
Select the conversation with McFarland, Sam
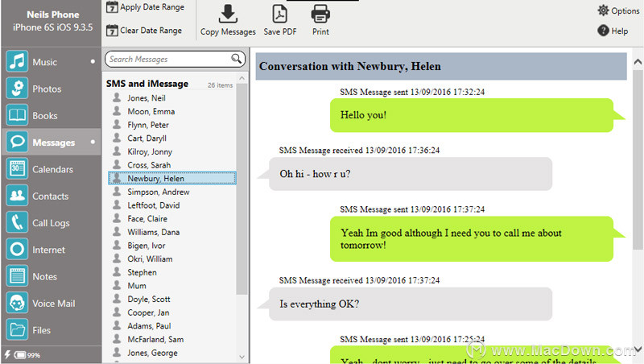coord(172,339)
